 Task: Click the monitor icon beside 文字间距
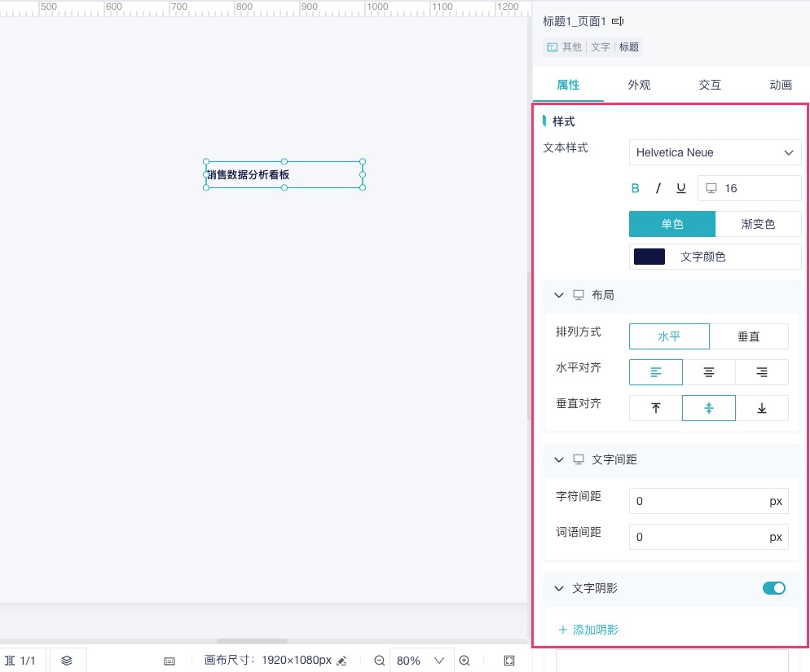point(578,459)
